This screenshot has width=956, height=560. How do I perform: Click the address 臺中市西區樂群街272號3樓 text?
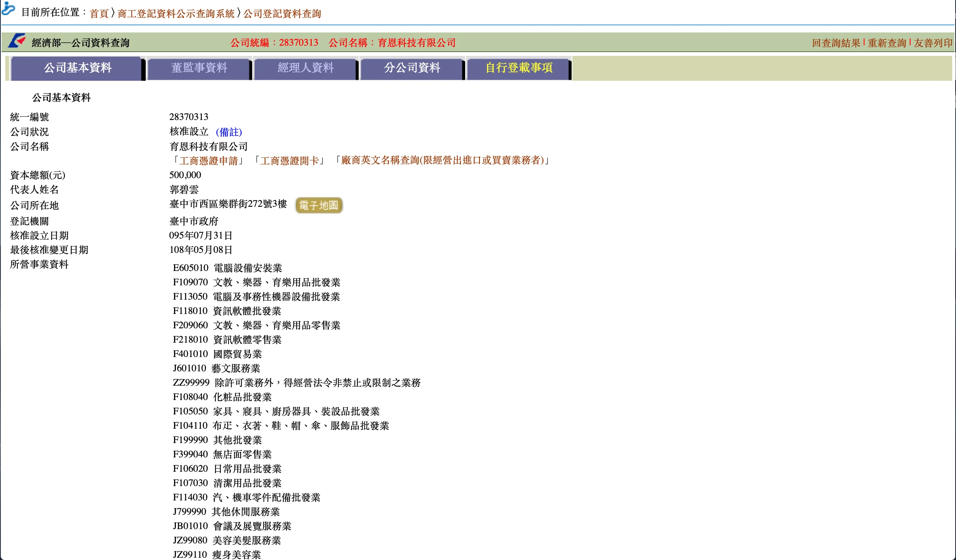pos(228,204)
